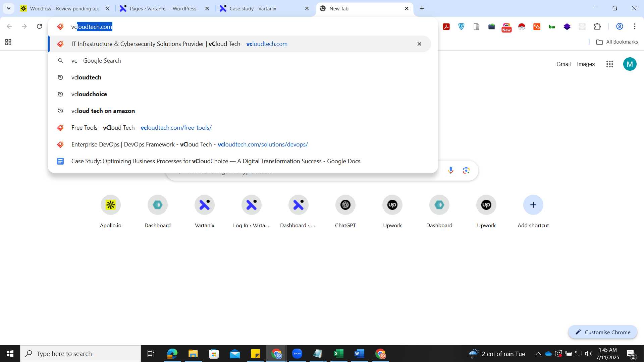Open the Windows Start menu
644x362 pixels.
click(10, 354)
